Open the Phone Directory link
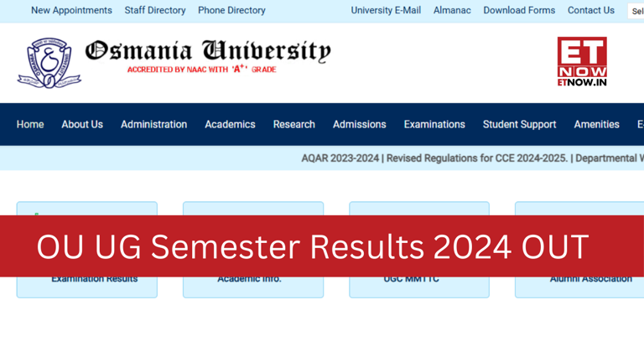644x362 pixels. pos(231,10)
